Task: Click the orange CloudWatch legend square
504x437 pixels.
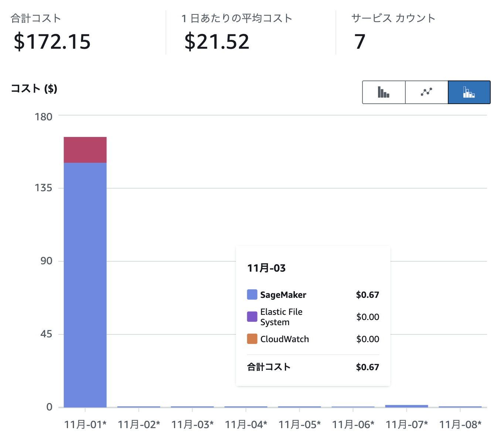Action: click(x=251, y=338)
